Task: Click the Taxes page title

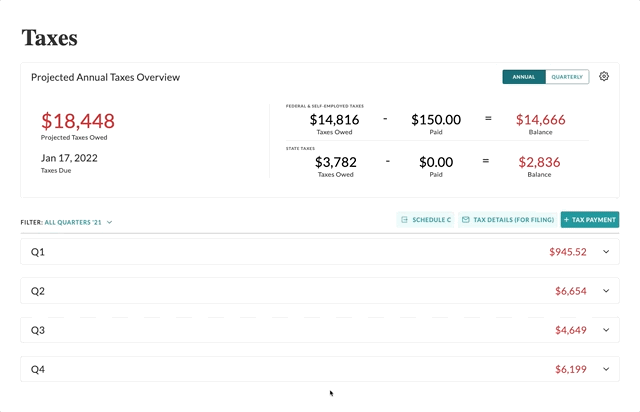Action: pos(49,38)
